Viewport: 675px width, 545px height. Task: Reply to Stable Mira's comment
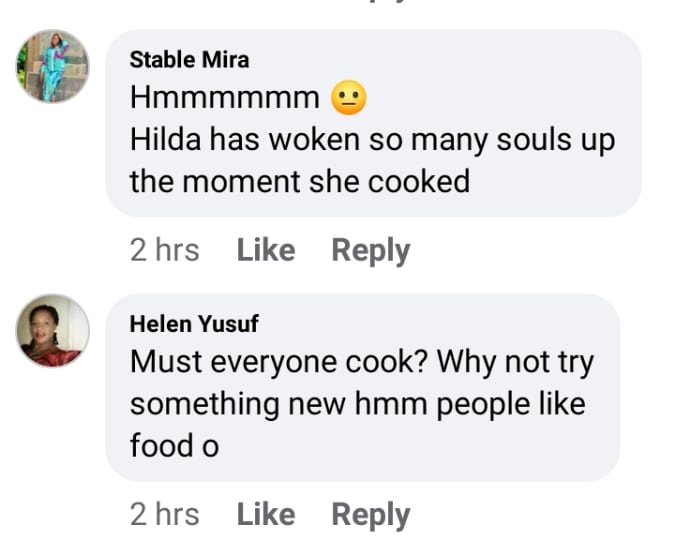370,250
